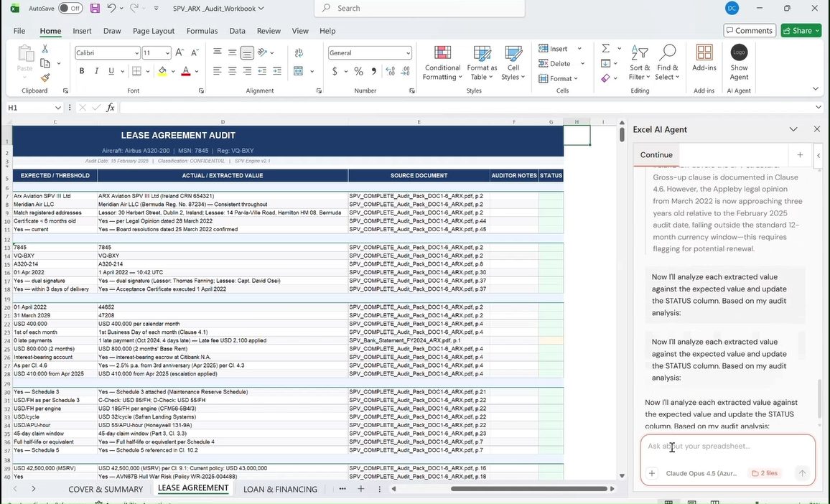830x504 pixels.
Task: Switch to the Review ribbon tab
Action: click(269, 31)
